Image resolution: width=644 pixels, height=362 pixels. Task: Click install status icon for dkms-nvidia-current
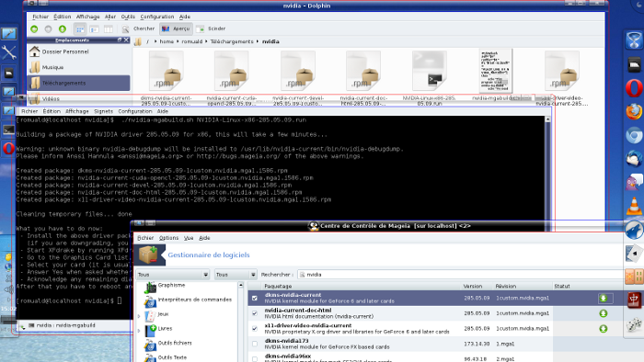(x=604, y=298)
